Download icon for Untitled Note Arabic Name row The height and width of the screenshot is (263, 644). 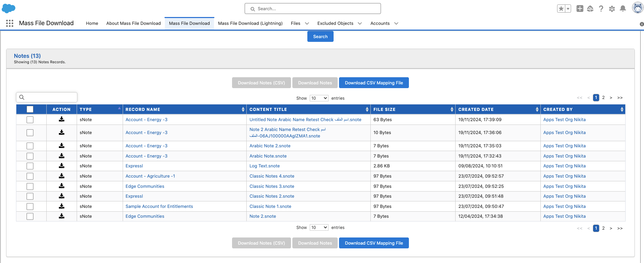(62, 119)
